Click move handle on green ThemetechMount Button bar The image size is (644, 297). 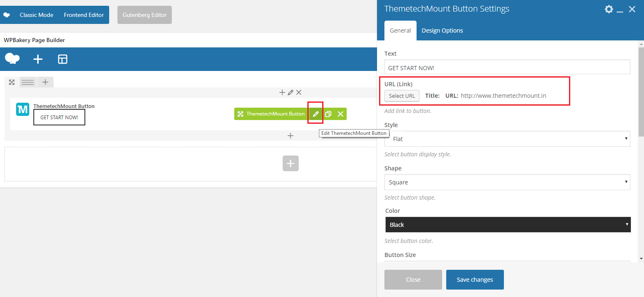click(x=240, y=114)
